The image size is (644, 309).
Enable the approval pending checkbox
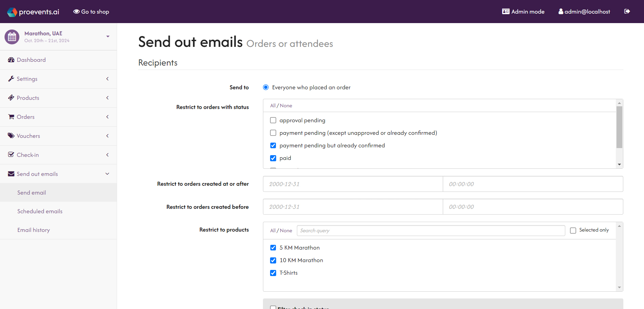pyautogui.click(x=273, y=120)
